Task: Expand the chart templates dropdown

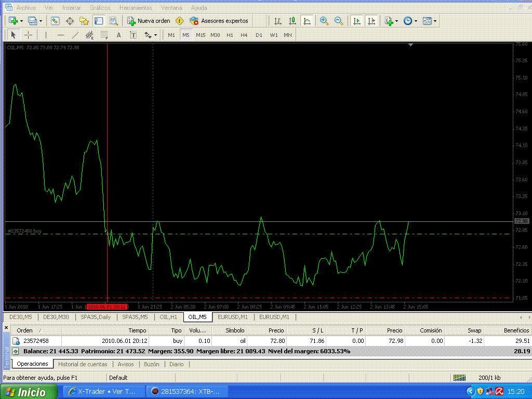Action: click(435, 21)
